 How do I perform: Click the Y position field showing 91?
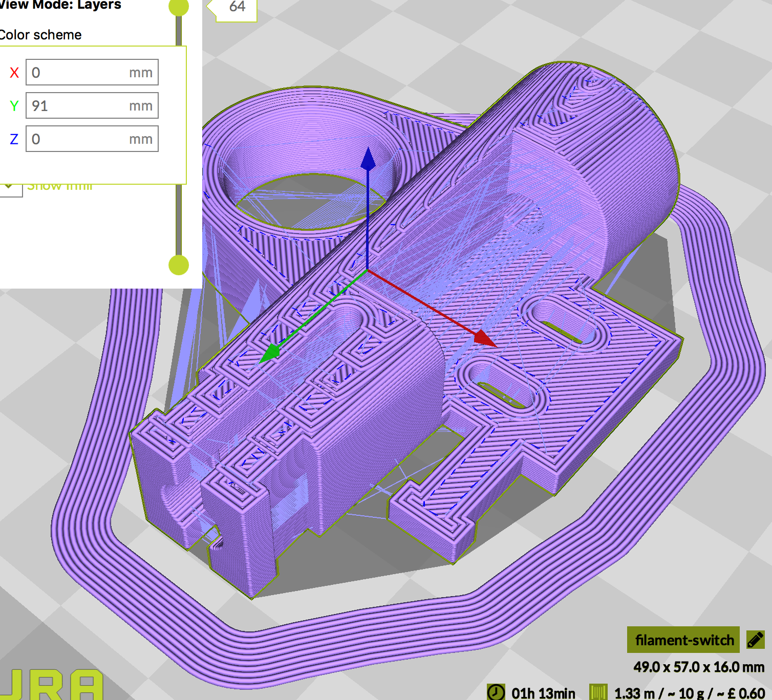[92, 105]
